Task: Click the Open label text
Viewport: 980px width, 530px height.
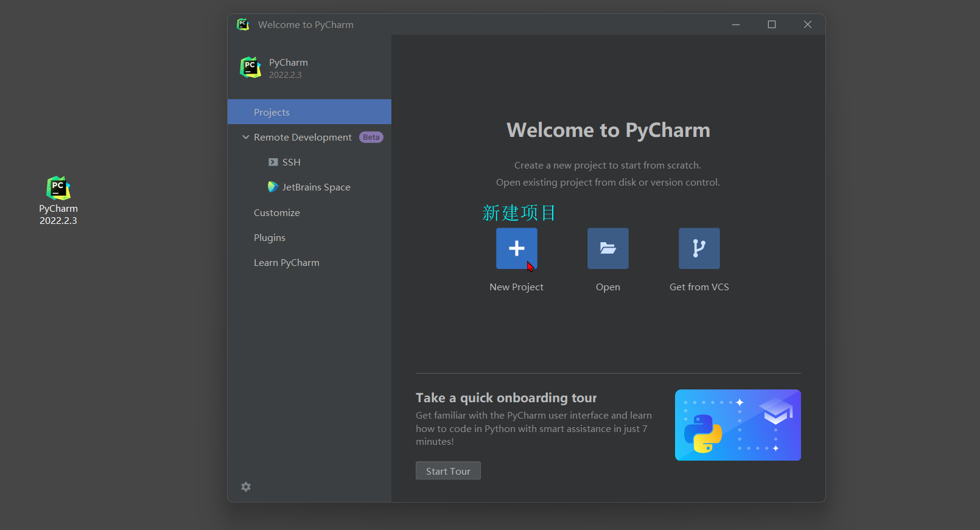Action: [x=607, y=287]
